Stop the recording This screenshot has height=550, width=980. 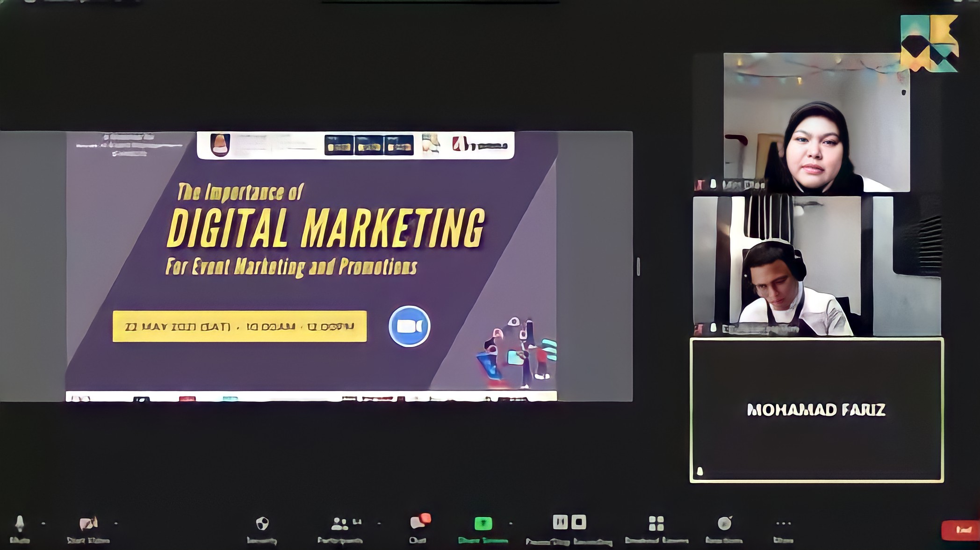[x=579, y=522]
